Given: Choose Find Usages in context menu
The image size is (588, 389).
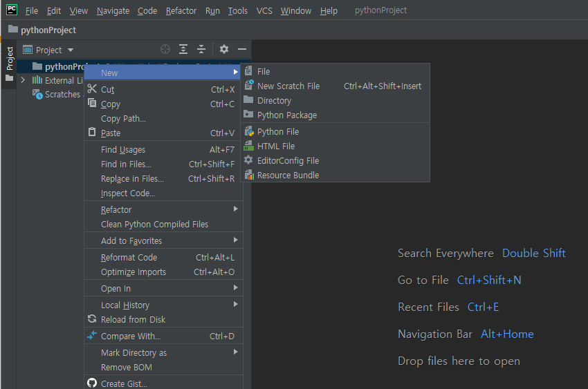Looking at the screenshot, I should coord(163,150).
